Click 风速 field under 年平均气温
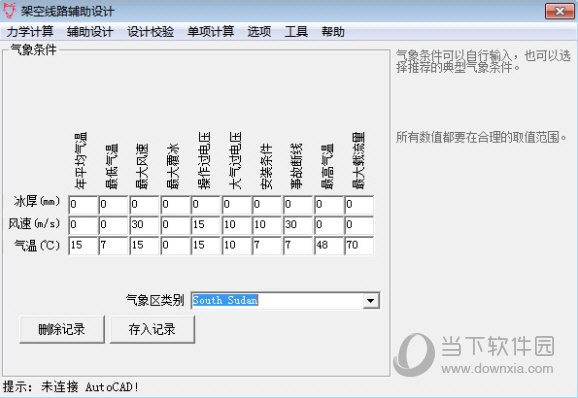 [x=83, y=225]
